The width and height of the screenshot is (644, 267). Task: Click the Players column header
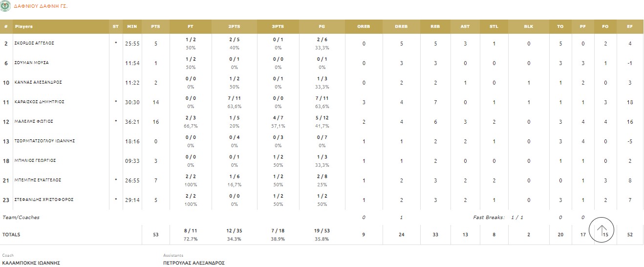pyautogui.click(x=24, y=26)
